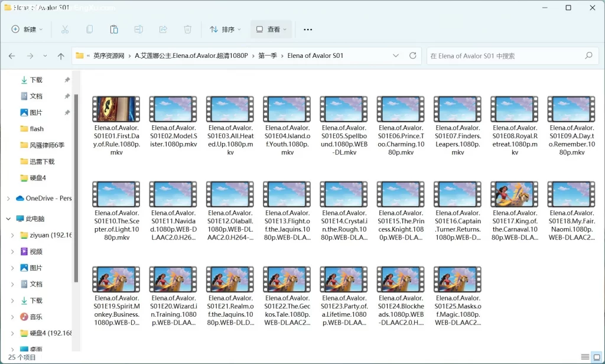Go forward with the right arrow
The image size is (605, 364).
tap(30, 56)
